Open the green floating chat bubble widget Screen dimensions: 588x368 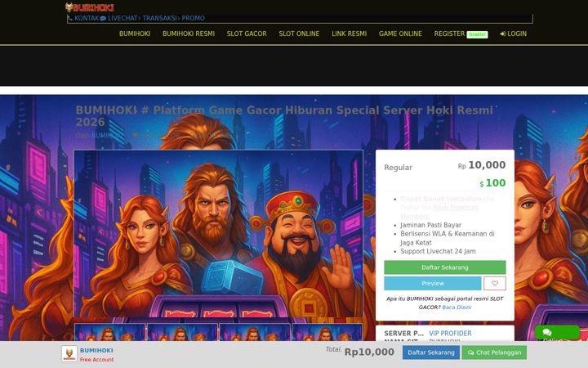(x=557, y=333)
